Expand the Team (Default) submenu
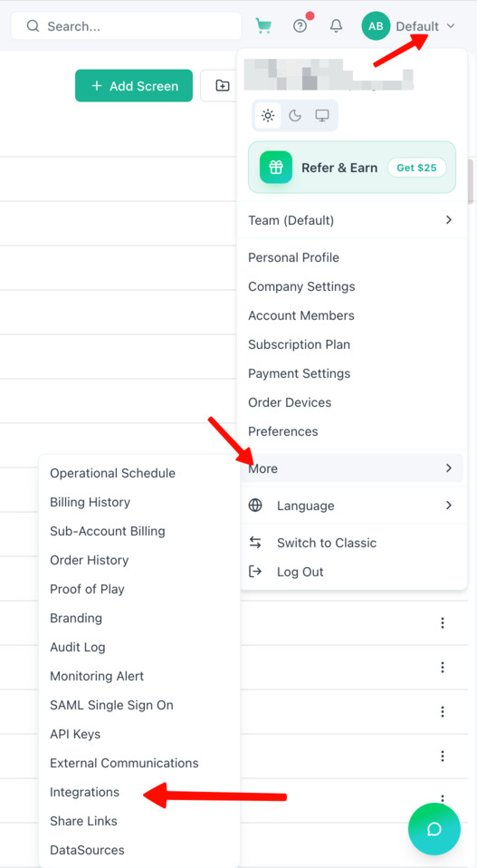This screenshot has width=477, height=868. click(353, 220)
